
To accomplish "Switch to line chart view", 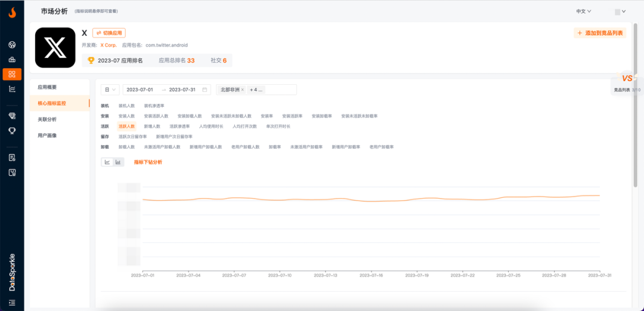I will coord(107,162).
